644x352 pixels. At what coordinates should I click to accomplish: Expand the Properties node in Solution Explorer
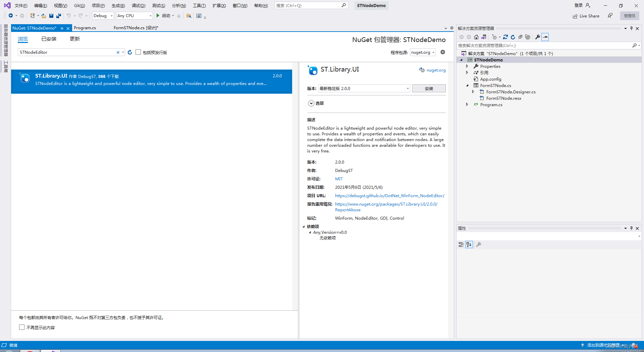(467, 66)
